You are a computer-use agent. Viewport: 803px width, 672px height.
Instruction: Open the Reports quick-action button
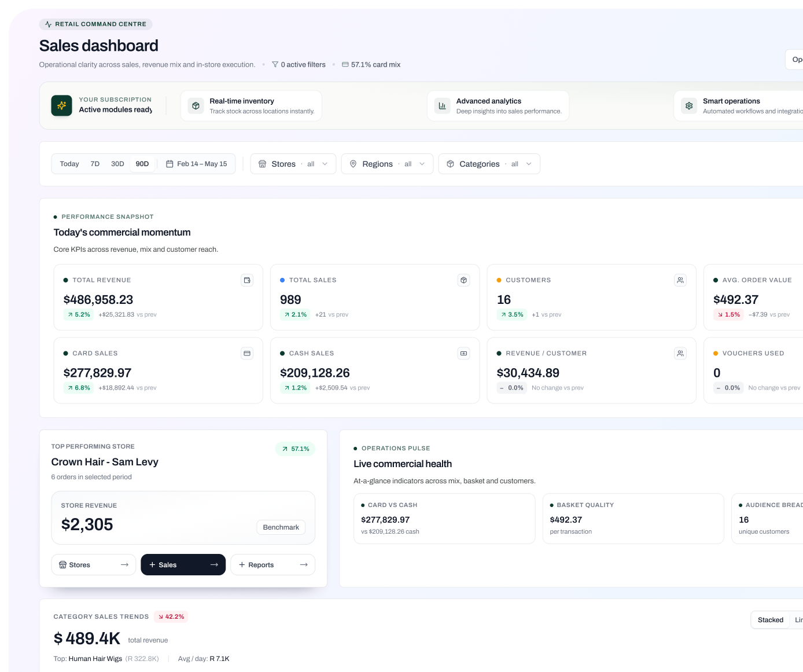pos(273,565)
